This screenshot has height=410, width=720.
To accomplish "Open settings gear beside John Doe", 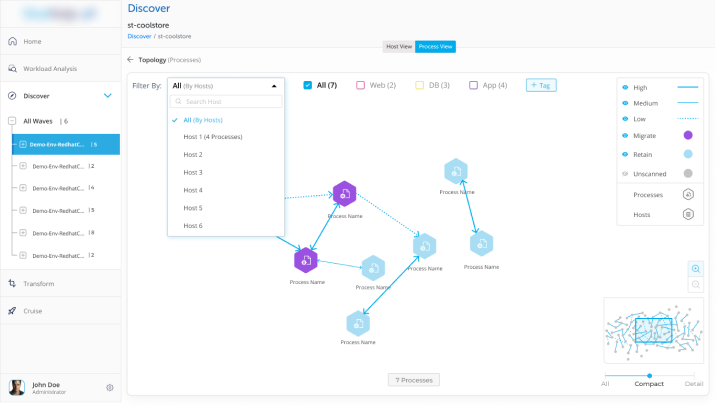I will (110, 388).
